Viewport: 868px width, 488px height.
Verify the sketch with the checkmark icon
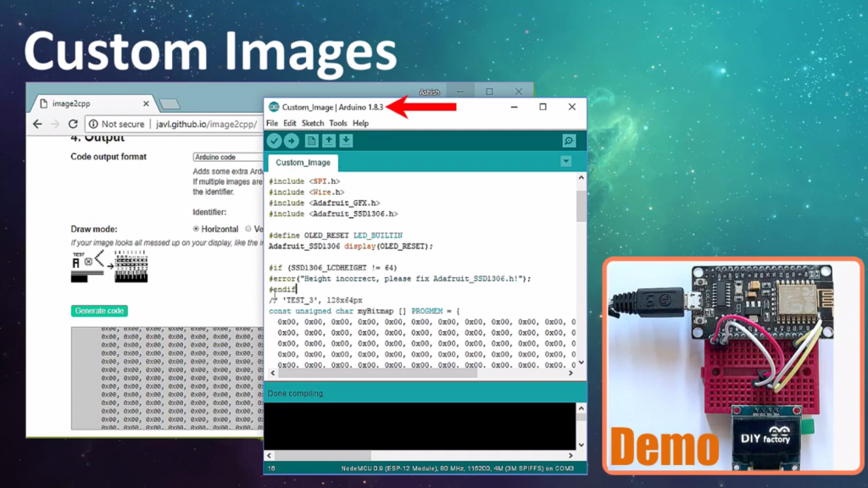coord(273,141)
